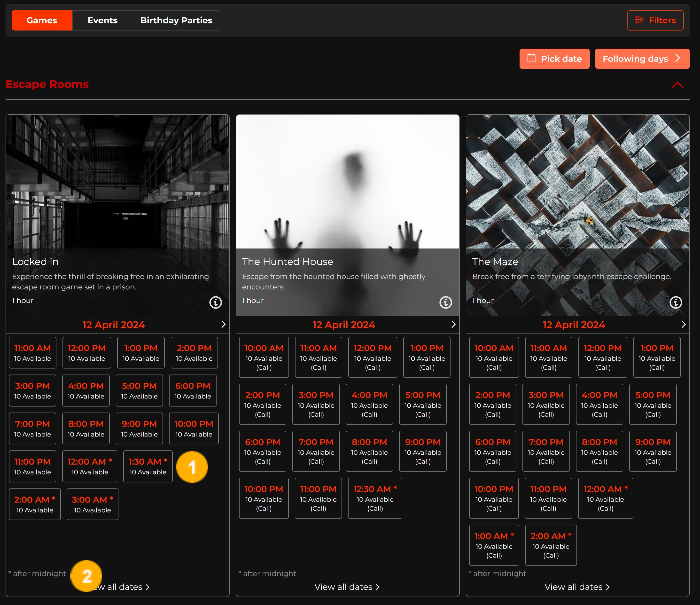This screenshot has width=700, height=605.
Task: Book Locked In 5:00 PM slot
Action: point(139,391)
